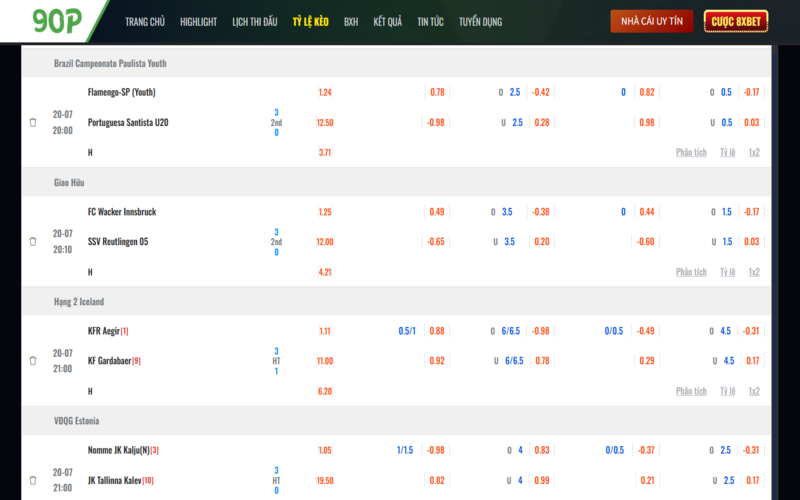Click under 6/6.5 odds 0.78

pyautogui.click(x=542, y=361)
